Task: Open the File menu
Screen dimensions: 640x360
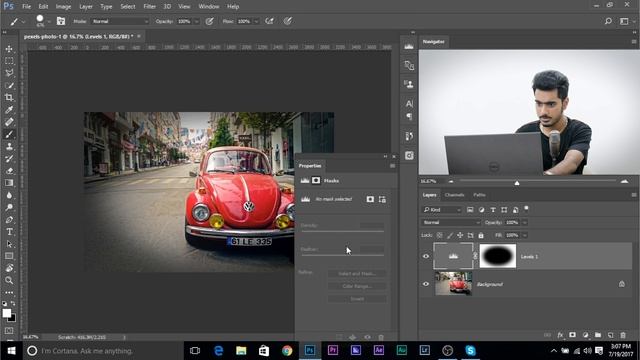Action: (27, 7)
